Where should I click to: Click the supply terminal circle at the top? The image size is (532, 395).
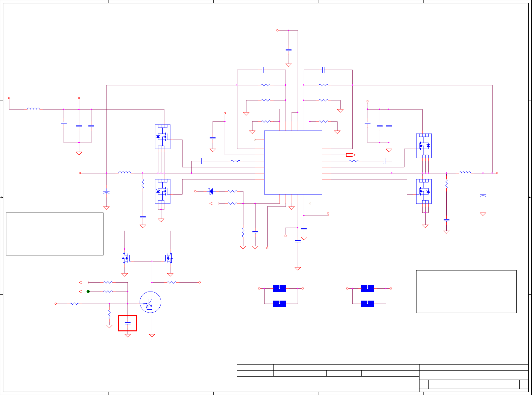point(277,30)
